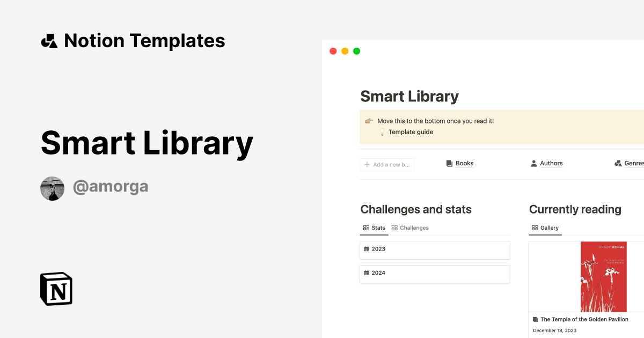
Task: Click the green window maximize button
Action: [x=357, y=52]
